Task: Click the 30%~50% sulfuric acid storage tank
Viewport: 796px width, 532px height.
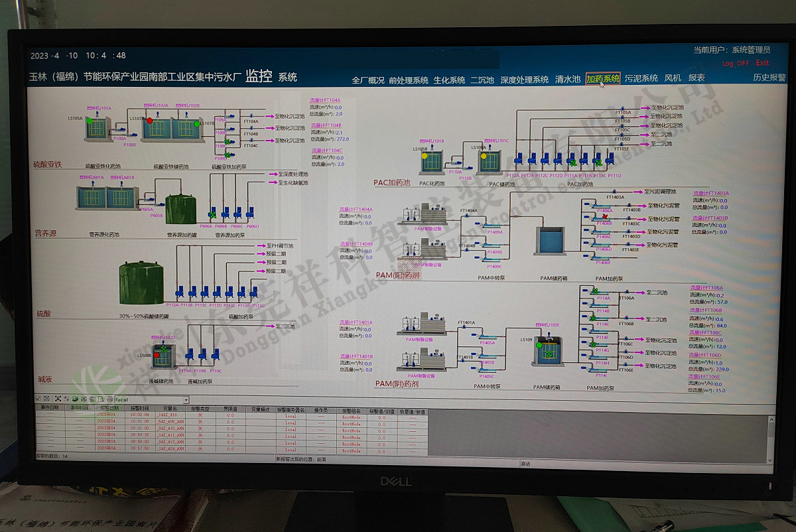Action: coord(141,283)
